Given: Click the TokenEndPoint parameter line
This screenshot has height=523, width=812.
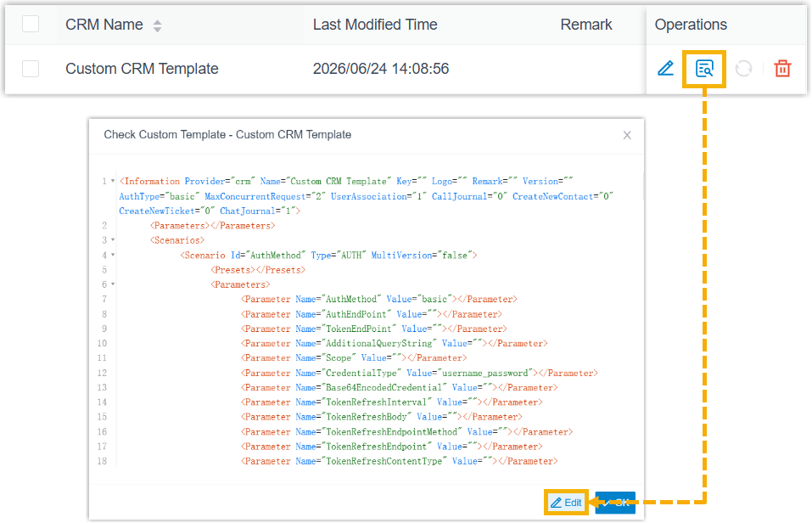Looking at the screenshot, I should 374,329.
